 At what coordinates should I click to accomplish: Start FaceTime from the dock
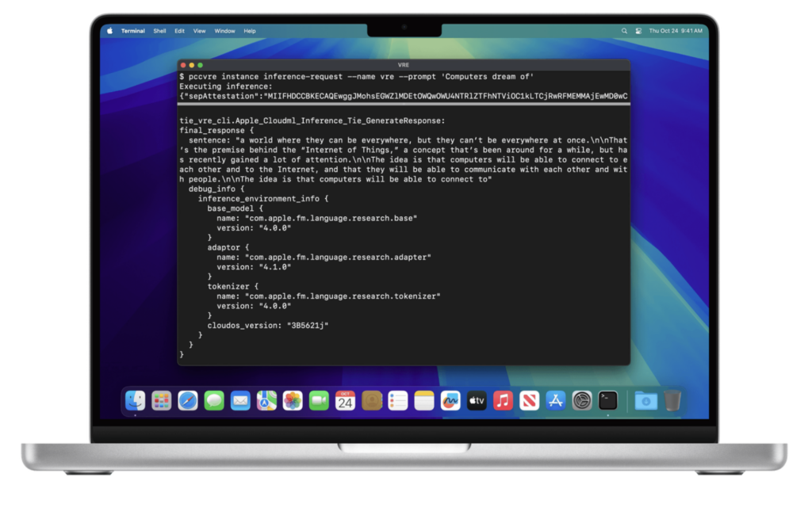319,400
